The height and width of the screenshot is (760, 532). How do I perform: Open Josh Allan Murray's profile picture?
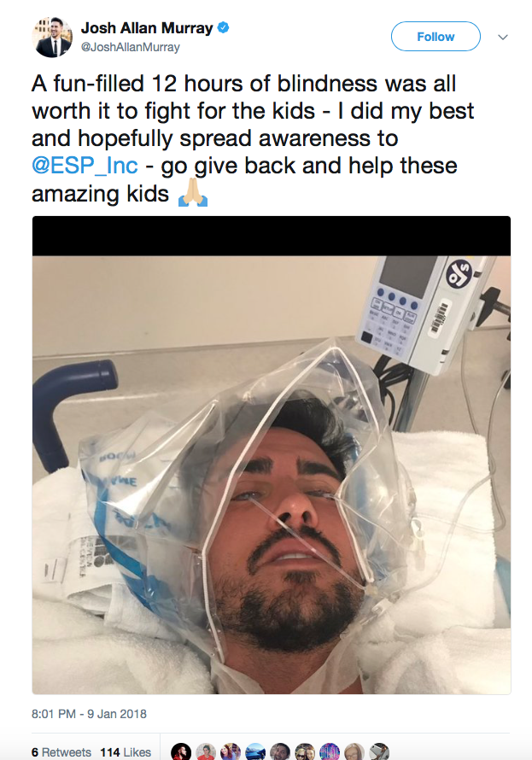coord(52,38)
